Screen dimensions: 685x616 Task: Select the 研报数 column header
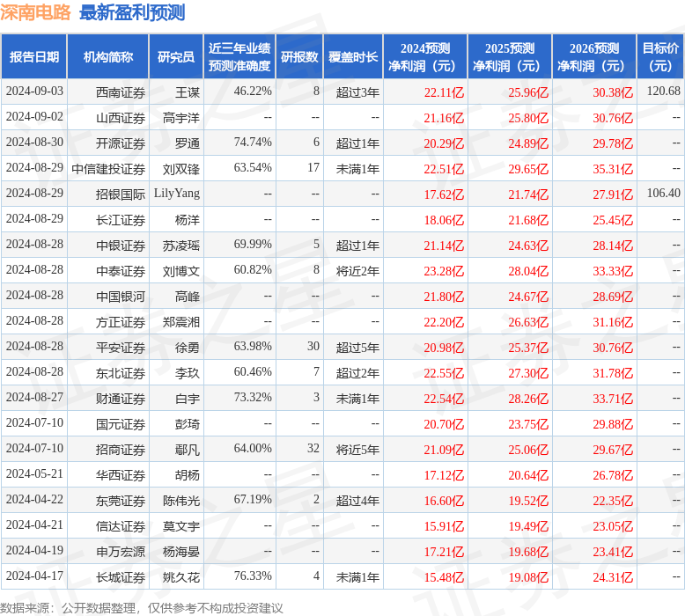click(299, 56)
